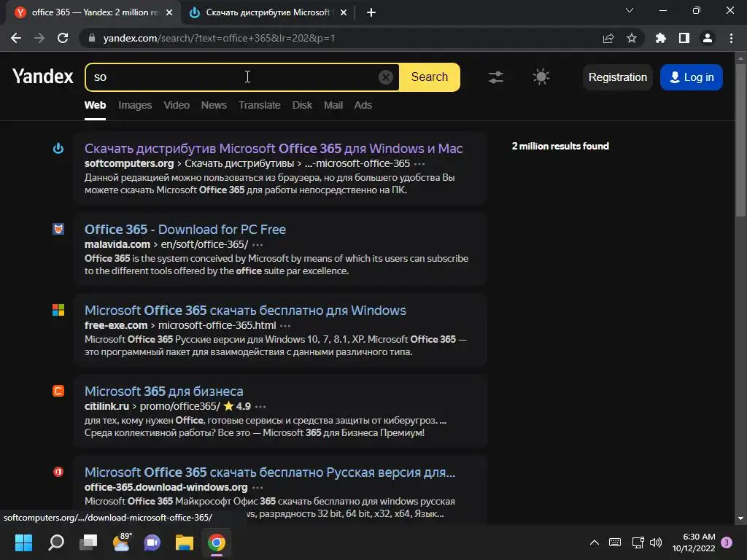Expand more options for malavida.com result
The height and width of the screenshot is (560, 747).
(258, 245)
